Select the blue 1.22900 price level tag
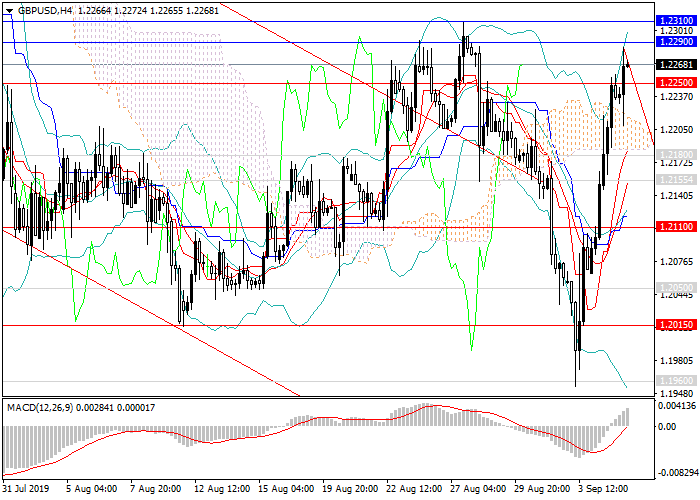 (x=675, y=42)
